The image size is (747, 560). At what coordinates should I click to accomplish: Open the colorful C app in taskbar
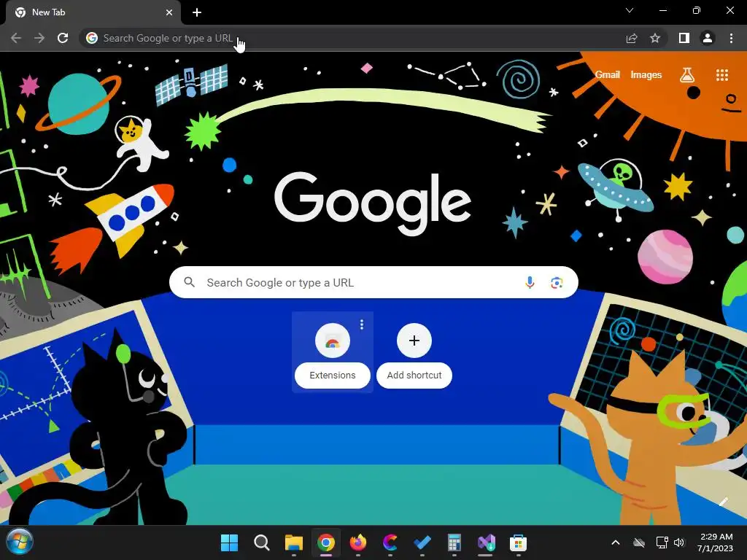(390, 542)
